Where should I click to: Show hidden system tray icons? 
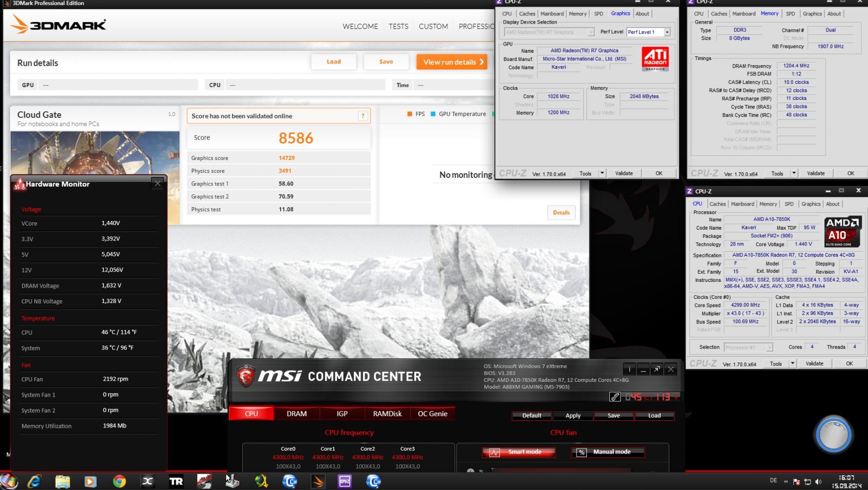[x=786, y=482]
